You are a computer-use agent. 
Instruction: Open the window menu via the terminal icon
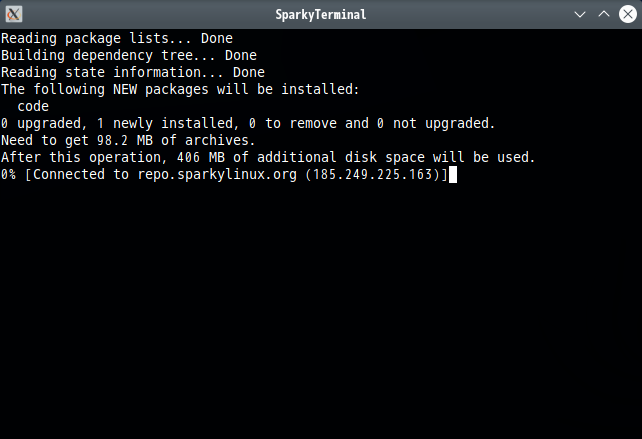14,14
